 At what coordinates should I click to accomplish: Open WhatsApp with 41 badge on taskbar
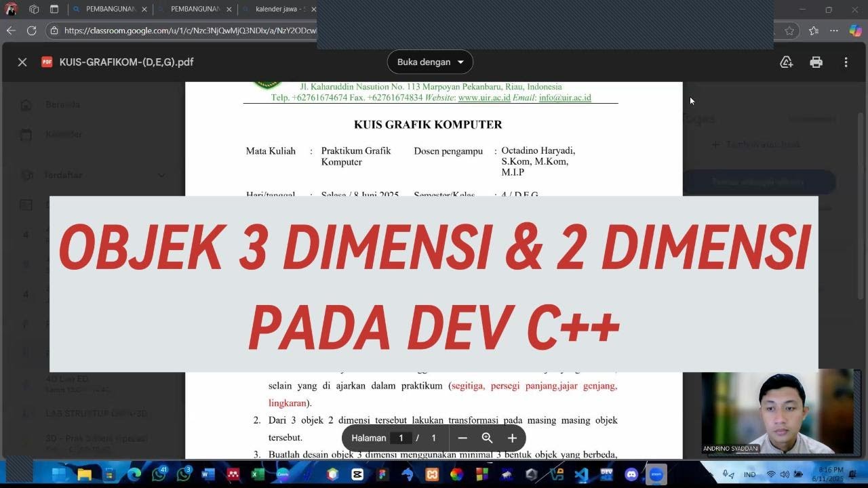tap(159, 474)
